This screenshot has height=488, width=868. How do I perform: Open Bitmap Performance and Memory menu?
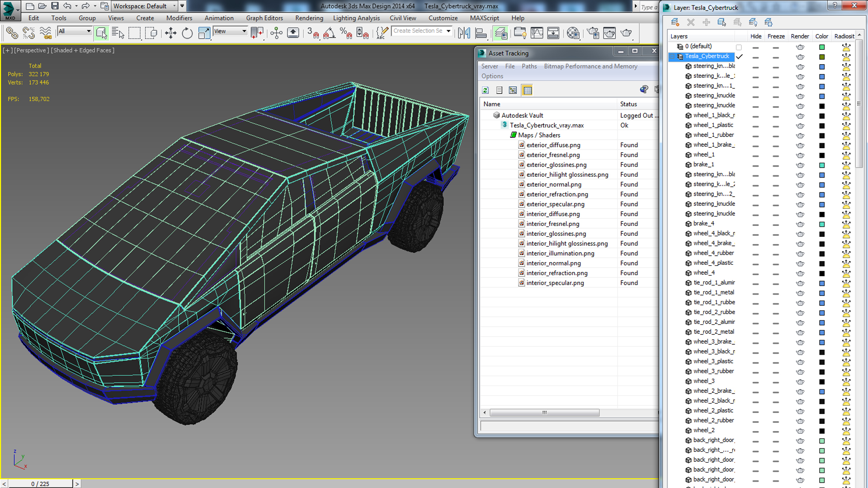pyautogui.click(x=590, y=66)
